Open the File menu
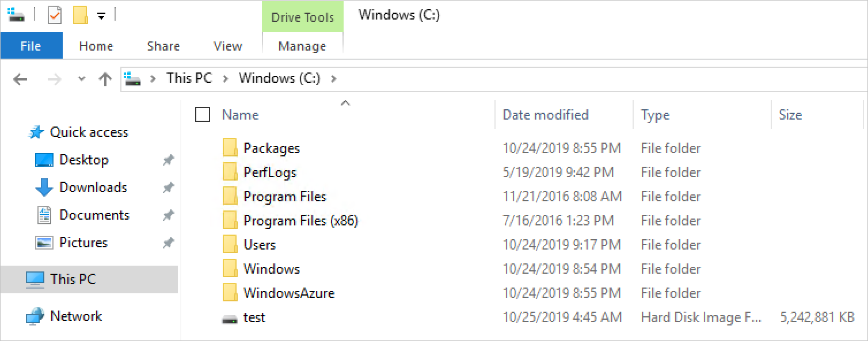The image size is (868, 341). click(x=31, y=45)
